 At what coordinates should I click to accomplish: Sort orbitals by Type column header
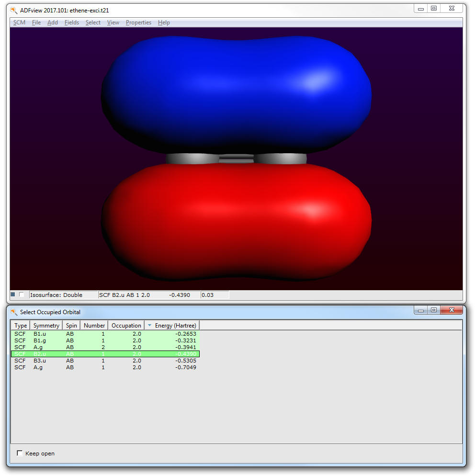(x=20, y=326)
